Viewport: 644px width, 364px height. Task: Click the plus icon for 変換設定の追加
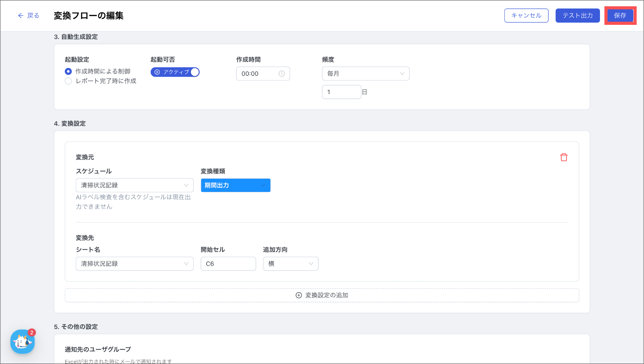click(x=298, y=295)
